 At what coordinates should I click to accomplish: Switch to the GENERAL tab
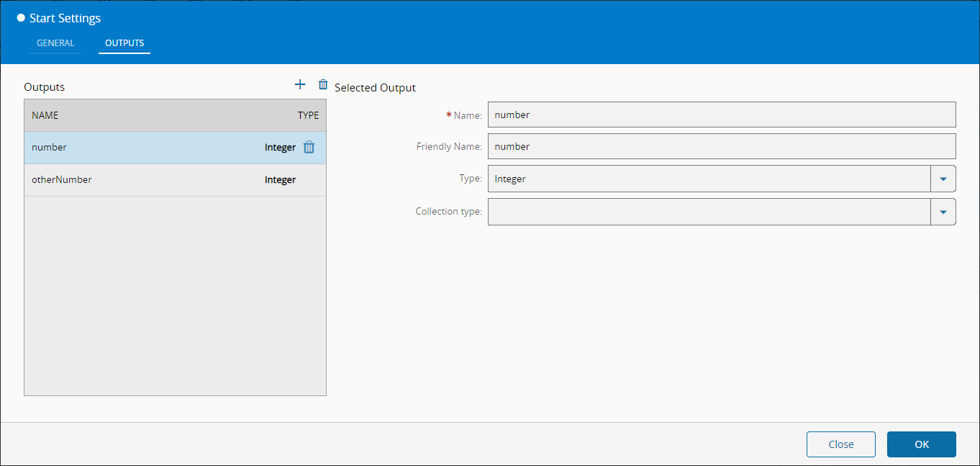pyautogui.click(x=55, y=43)
